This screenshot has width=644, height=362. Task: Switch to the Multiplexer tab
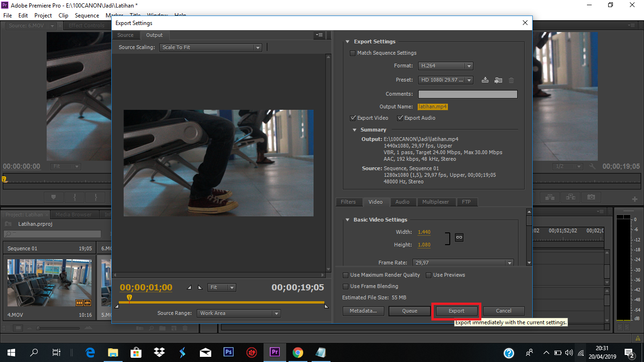coord(436,202)
